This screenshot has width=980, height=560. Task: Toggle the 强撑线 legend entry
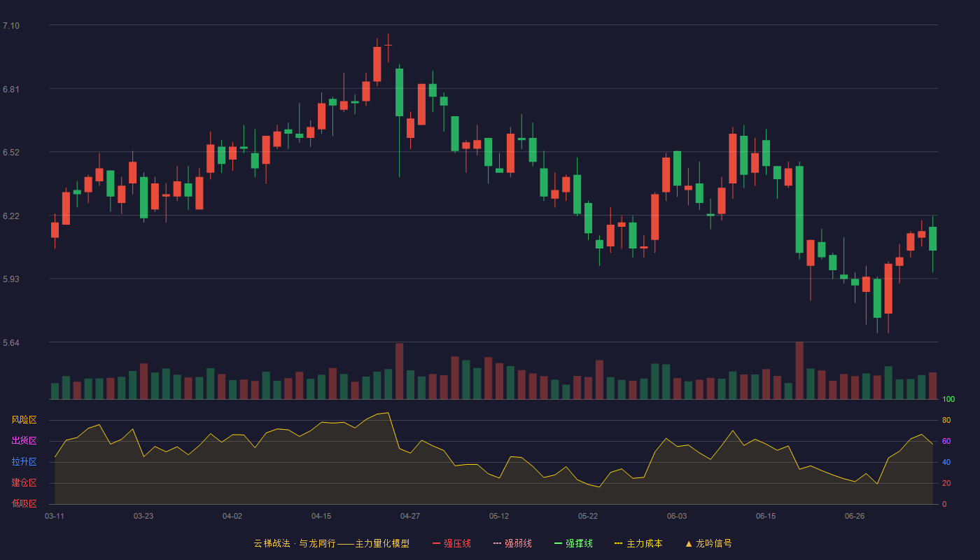573,543
